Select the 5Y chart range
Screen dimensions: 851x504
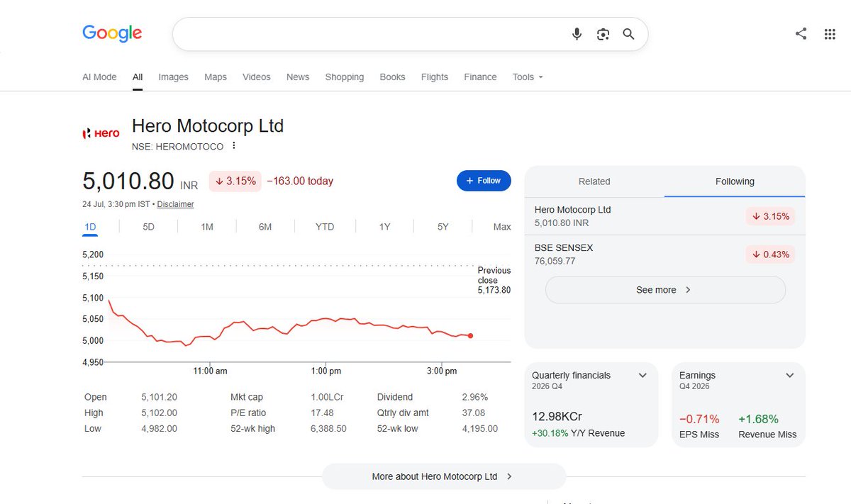[x=443, y=227]
